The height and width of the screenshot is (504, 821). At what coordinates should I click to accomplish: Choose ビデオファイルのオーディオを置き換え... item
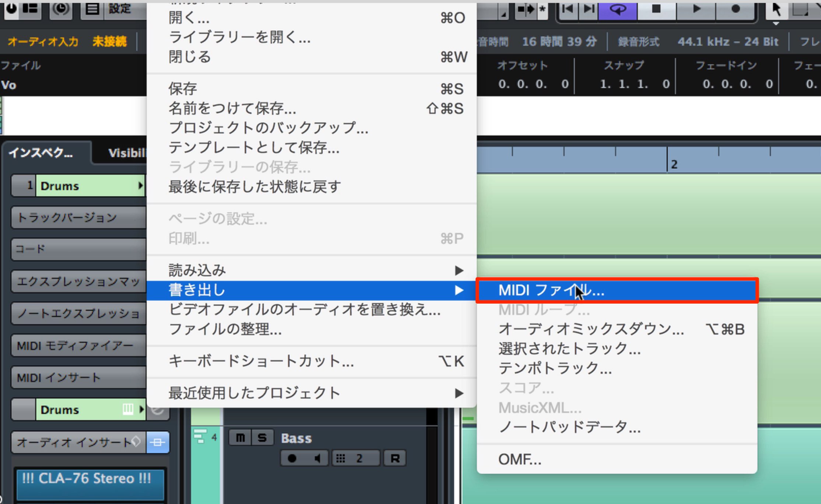click(x=312, y=309)
